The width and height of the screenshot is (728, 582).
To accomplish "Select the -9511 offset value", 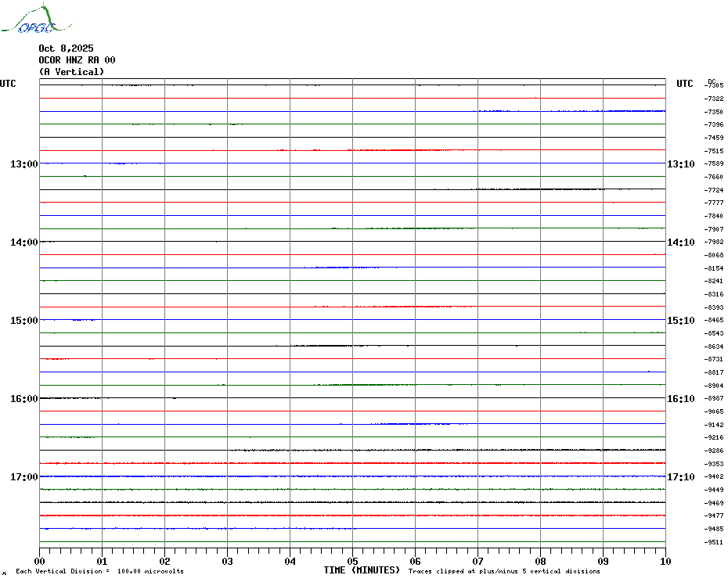I will 714,542.
